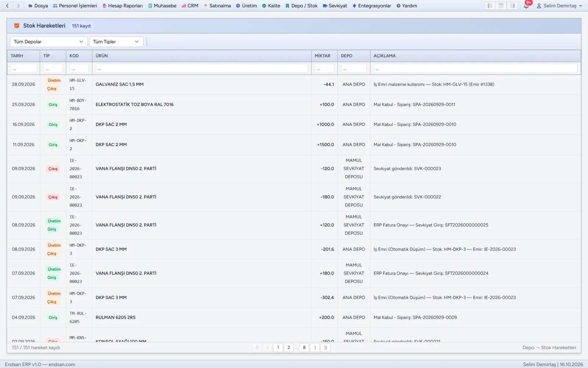Sort by the MİKTAR column header
588x368 pixels.
(325, 56)
